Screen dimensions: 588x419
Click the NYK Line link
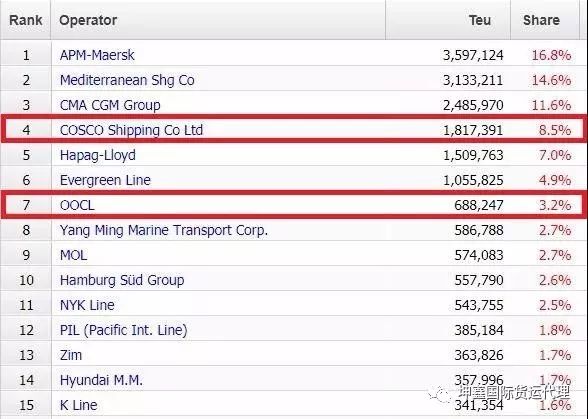pos(87,305)
